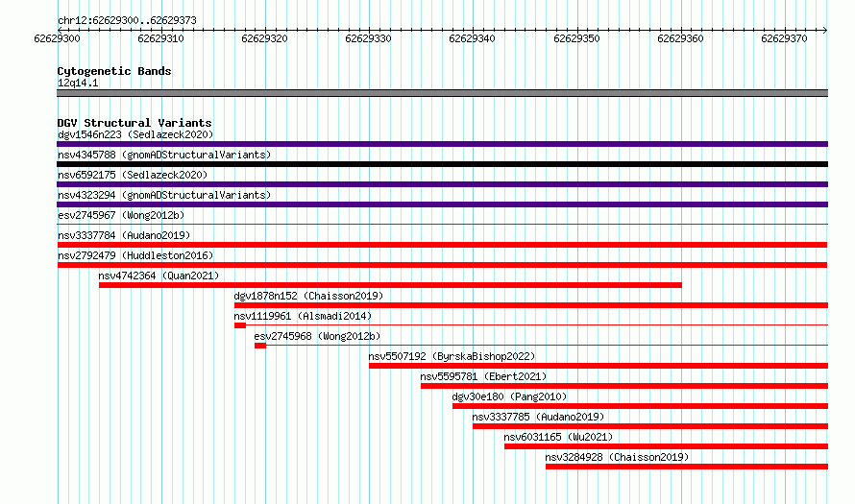This screenshot has height=504, width=855.
Task: Click ruler position 62629360
Action: (x=680, y=38)
